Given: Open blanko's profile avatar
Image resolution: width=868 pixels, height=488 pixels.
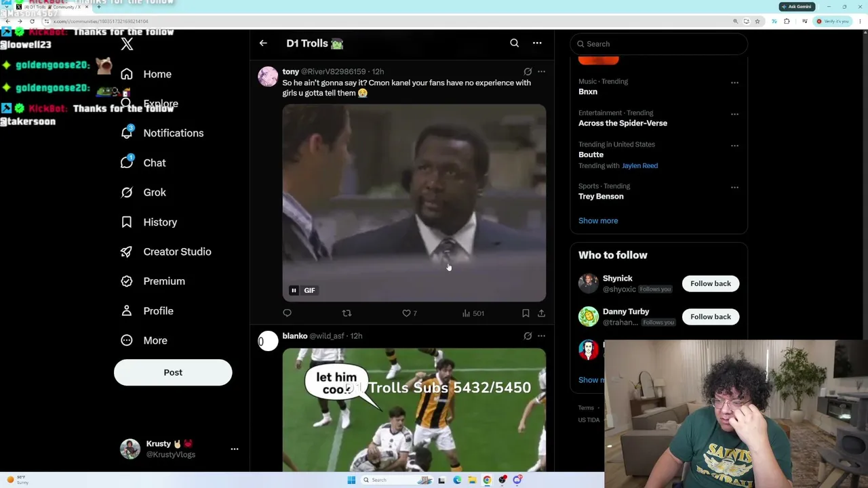Looking at the screenshot, I should coord(268,341).
